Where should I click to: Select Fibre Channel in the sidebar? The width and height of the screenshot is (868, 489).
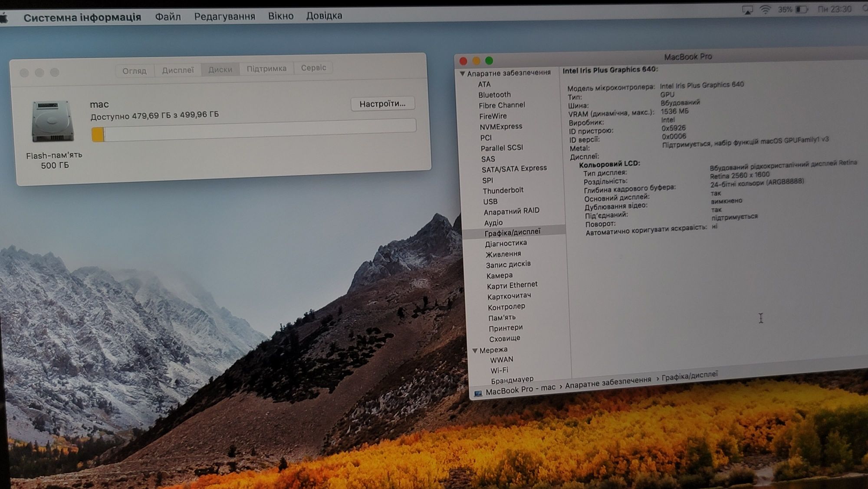coord(502,106)
